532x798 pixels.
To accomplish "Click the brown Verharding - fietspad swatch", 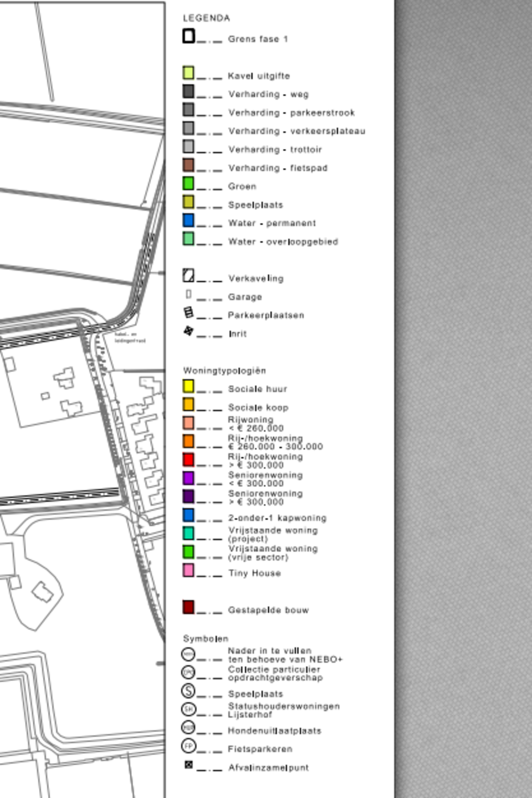I will pyautogui.click(x=188, y=165).
